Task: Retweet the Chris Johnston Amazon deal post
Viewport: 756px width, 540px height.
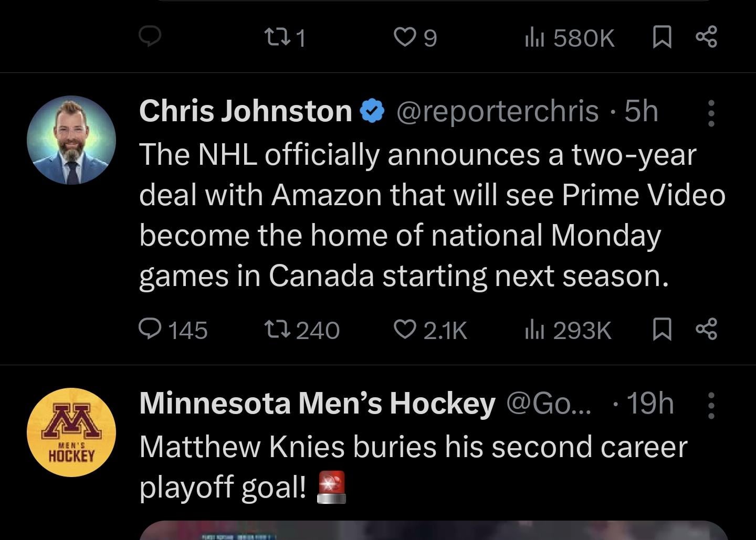Action: click(301, 330)
